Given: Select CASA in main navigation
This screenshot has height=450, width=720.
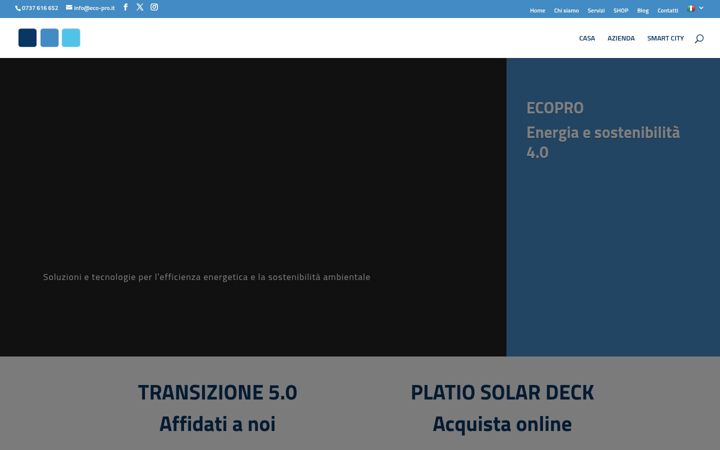Looking at the screenshot, I should (587, 39).
